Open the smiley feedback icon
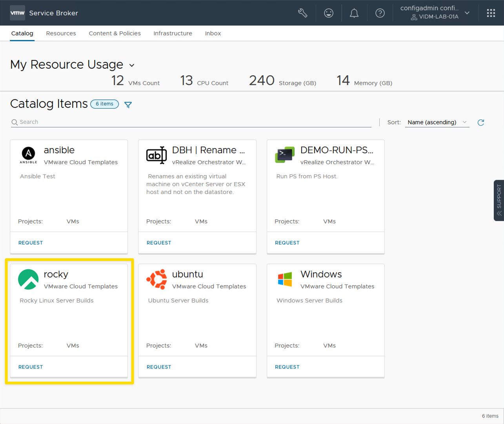 [x=329, y=13]
